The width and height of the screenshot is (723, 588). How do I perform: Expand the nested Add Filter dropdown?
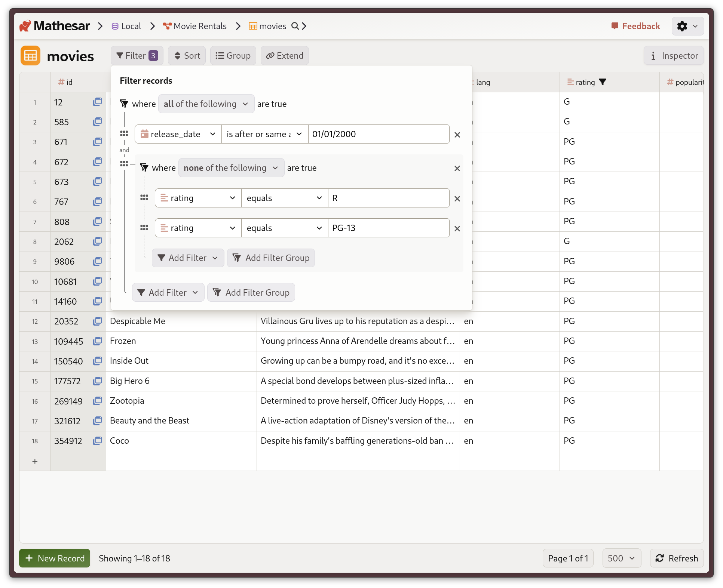[x=188, y=258]
